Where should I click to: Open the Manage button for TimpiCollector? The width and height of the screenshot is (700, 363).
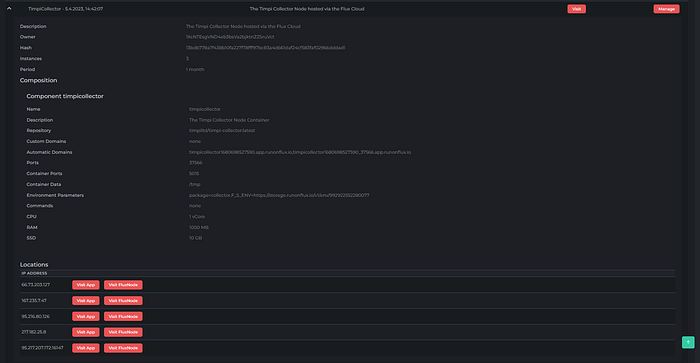tap(666, 9)
